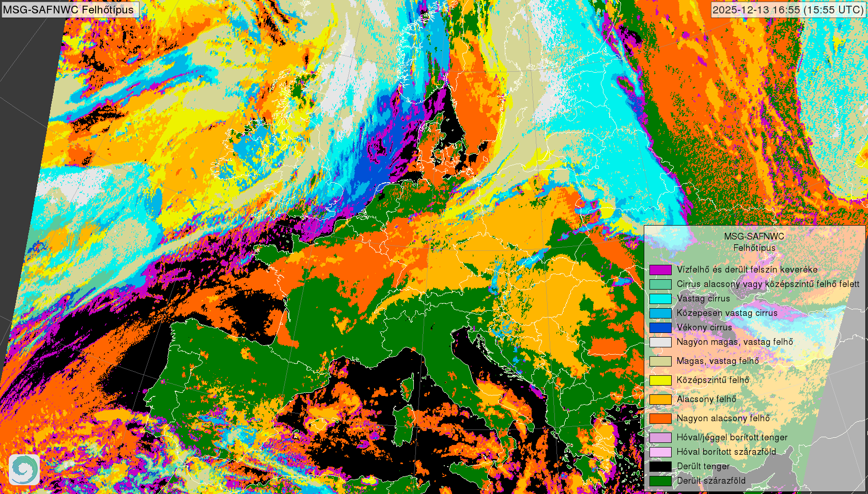Select the amber Alacsony felhő swatch

coord(660,399)
